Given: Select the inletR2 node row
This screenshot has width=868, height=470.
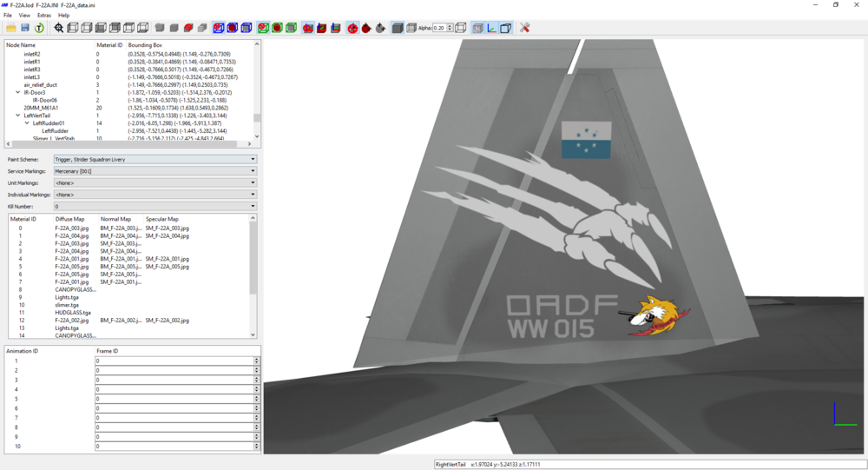Looking at the screenshot, I should click(x=129, y=55).
